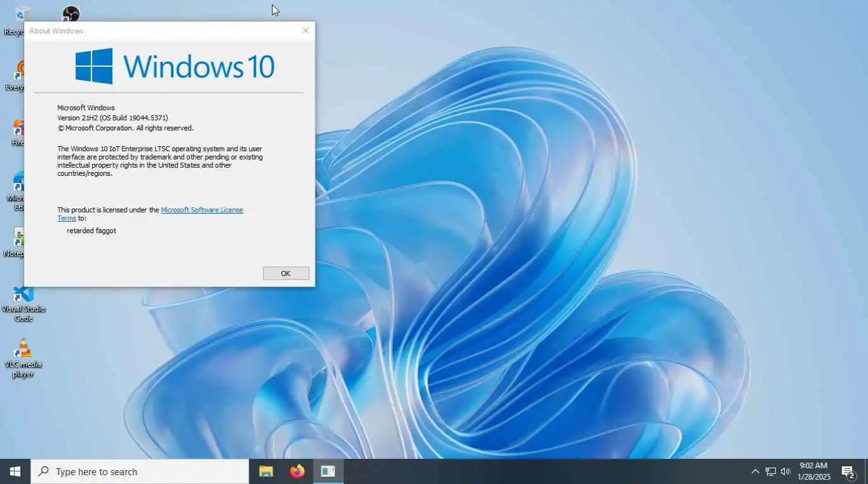
Task: Click the volume speaker tray icon
Action: pos(785,471)
